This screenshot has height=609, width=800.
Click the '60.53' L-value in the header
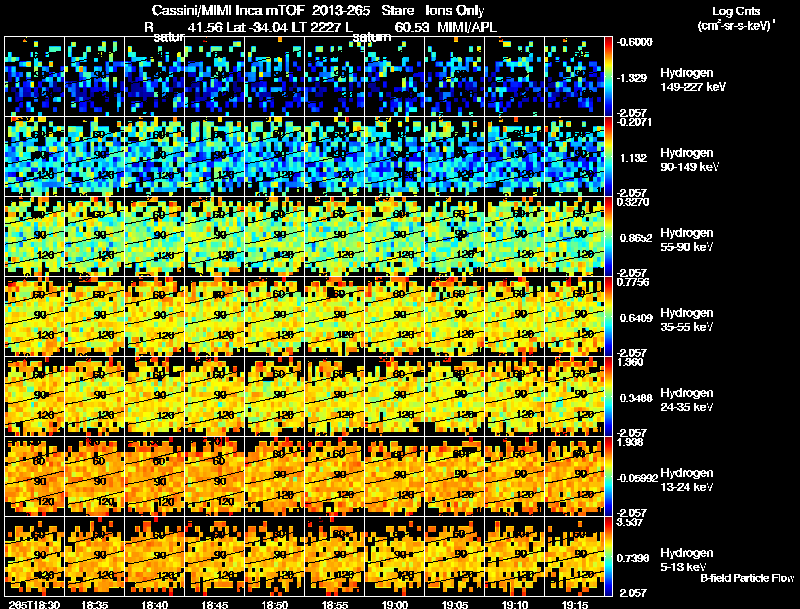411,27
